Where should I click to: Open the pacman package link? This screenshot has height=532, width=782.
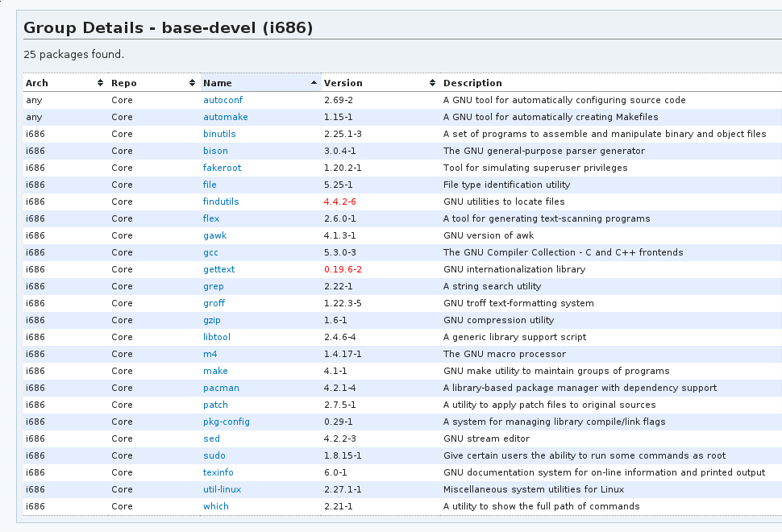(x=221, y=388)
